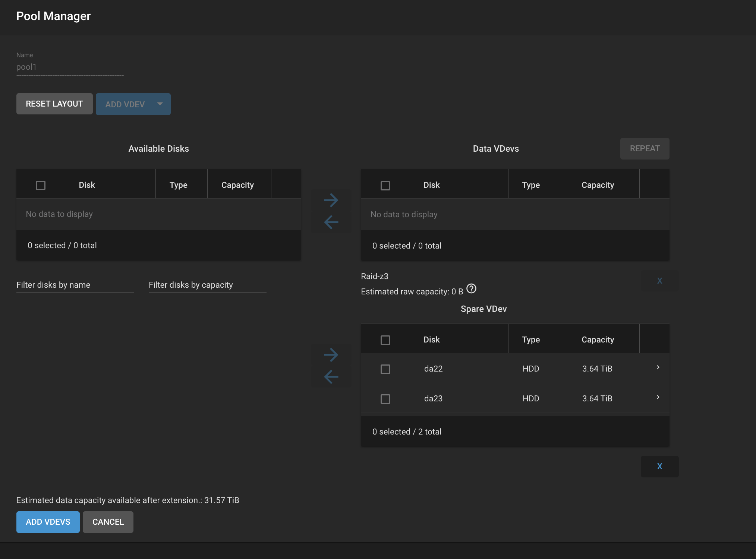The image size is (756, 559).
Task: Select all disks in Spare VDev table
Action: pyautogui.click(x=385, y=340)
